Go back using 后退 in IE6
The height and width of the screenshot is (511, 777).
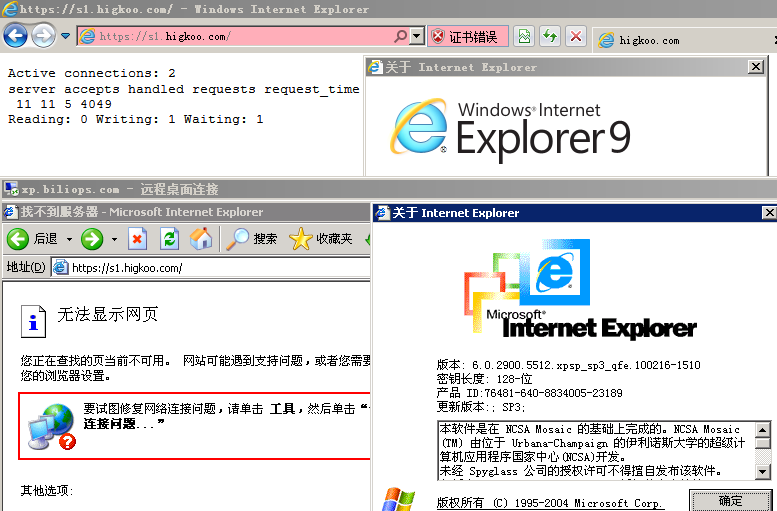click(33, 239)
